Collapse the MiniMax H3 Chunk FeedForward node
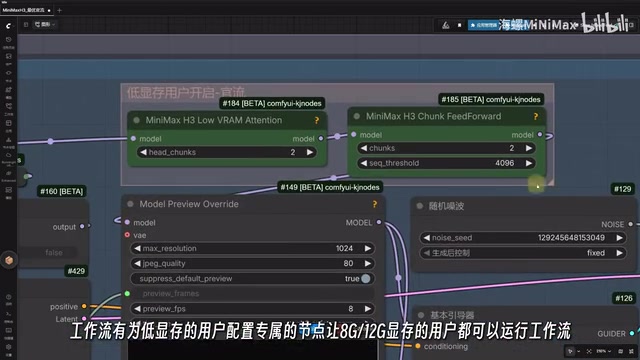This screenshot has width=640, height=360. [357, 116]
